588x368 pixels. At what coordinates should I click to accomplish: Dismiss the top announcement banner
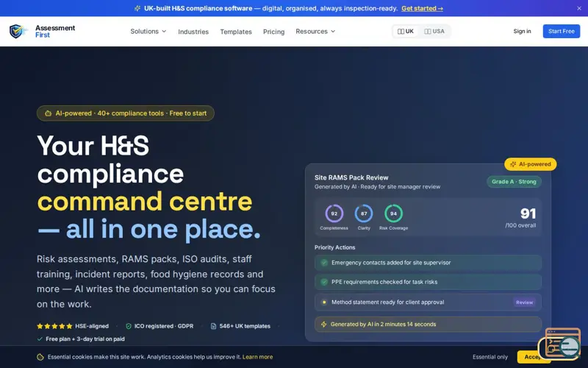579,8
